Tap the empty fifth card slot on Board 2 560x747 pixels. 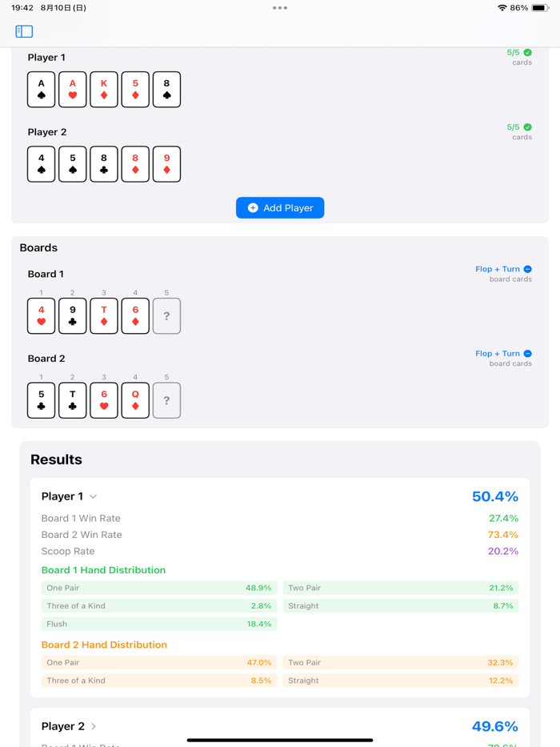[166, 400]
